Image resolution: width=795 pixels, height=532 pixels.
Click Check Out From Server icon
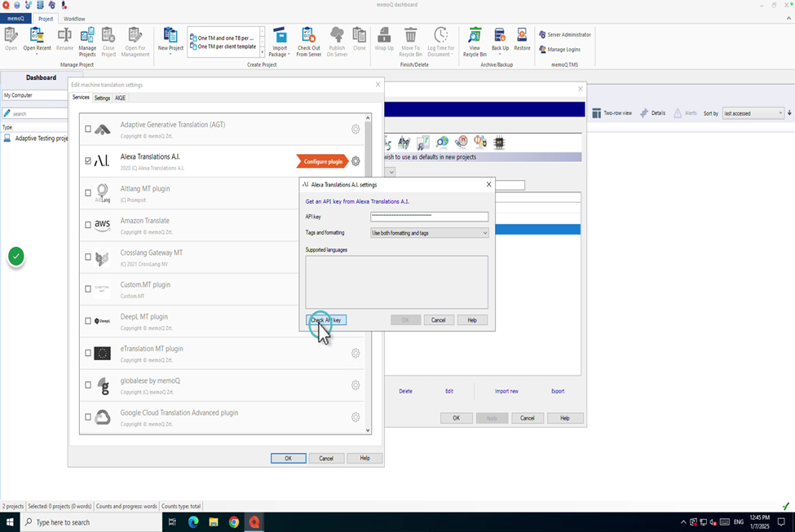coord(309,42)
